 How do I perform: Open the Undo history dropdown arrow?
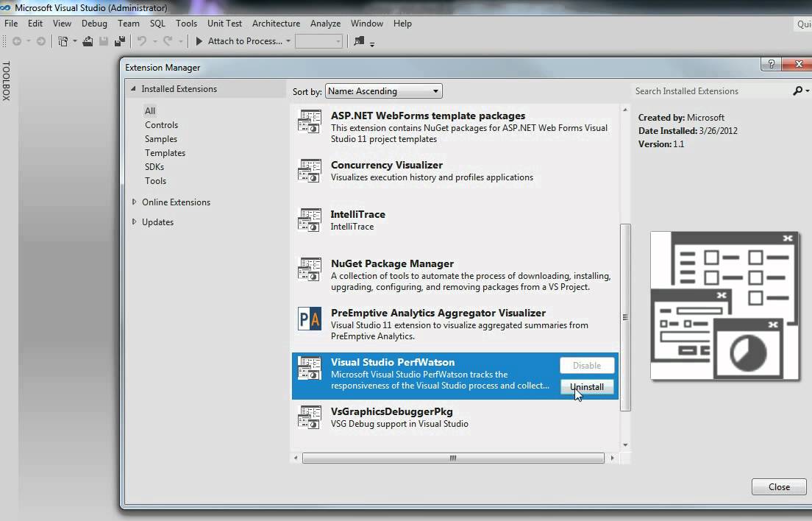(154, 41)
